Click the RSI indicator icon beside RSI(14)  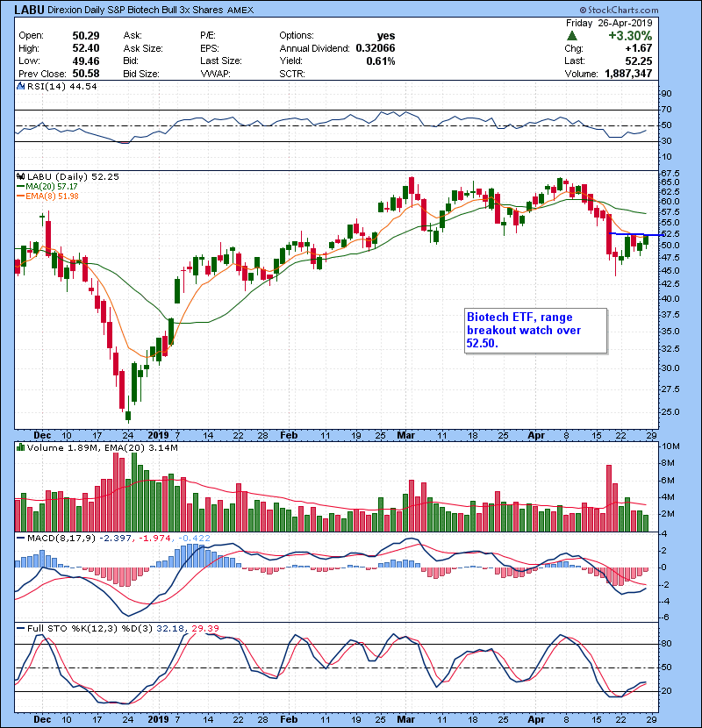(20, 86)
